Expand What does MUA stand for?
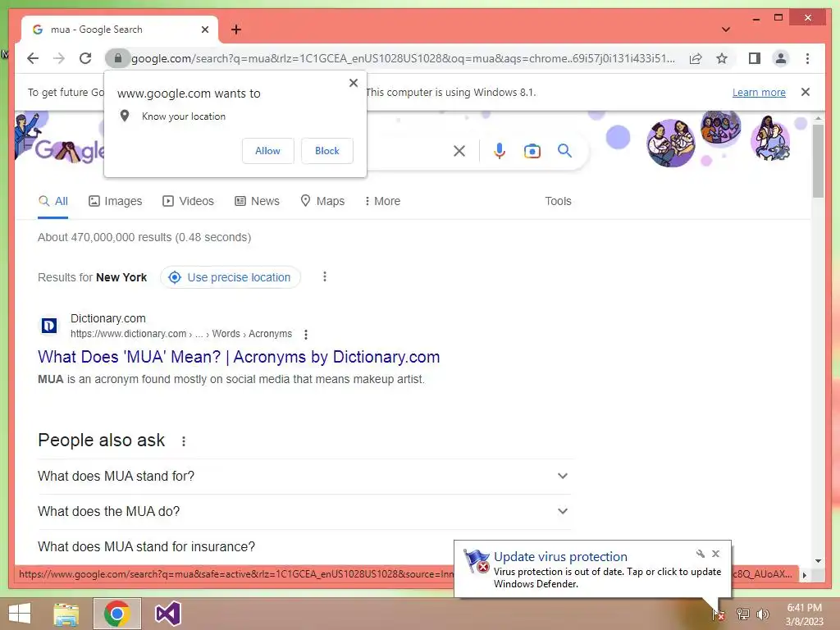The image size is (840, 630). click(x=304, y=476)
